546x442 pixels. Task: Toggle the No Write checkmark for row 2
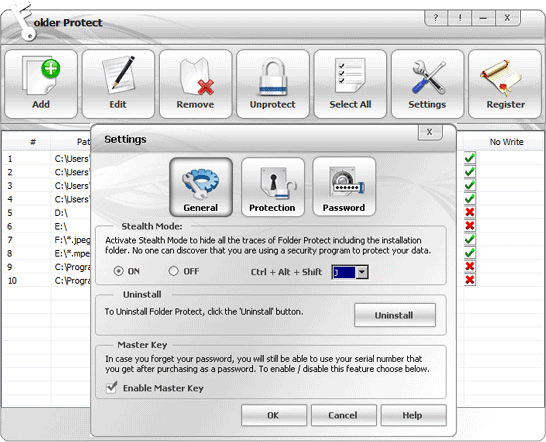[469, 172]
